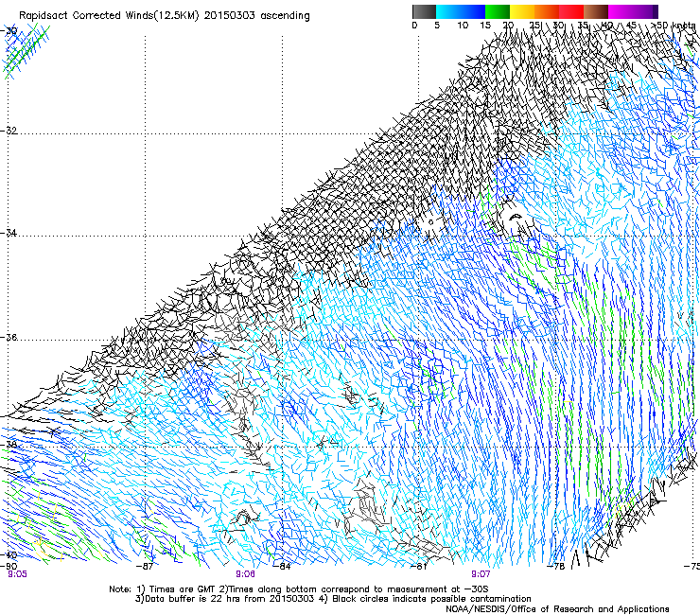Click the black contamination circle near -34 latitude

(430, 222)
